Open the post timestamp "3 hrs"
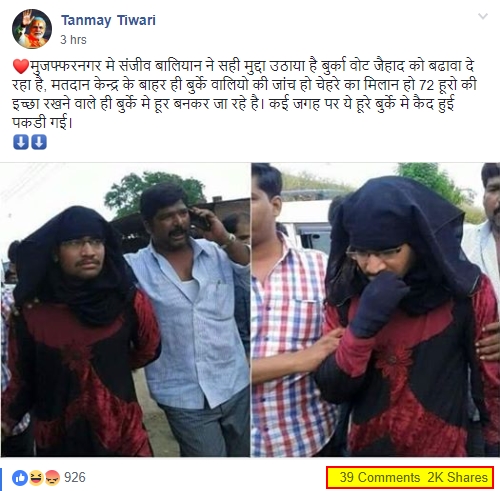This screenshot has height=491, width=500. (73, 40)
